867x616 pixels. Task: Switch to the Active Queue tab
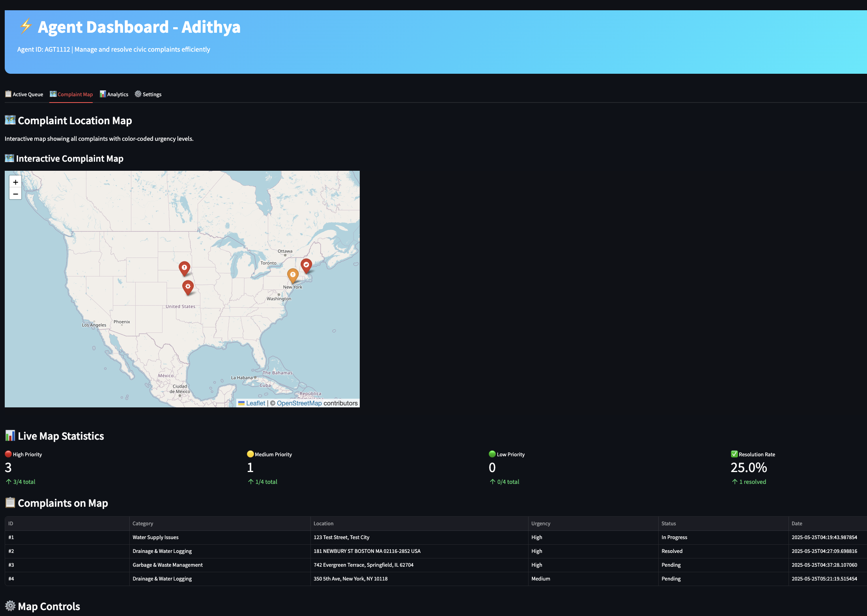pyautogui.click(x=24, y=94)
